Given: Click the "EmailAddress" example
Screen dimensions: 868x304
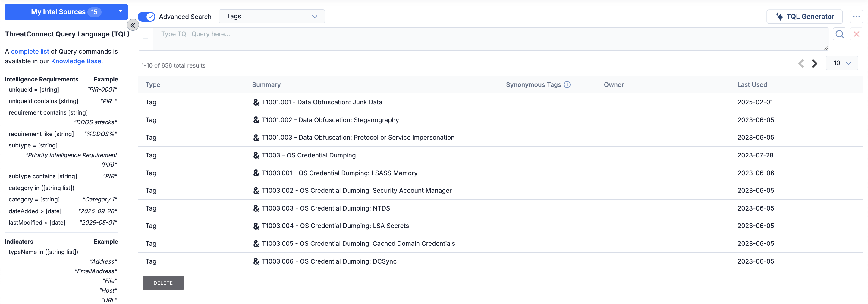Looking at the screenshot, I should pos(96,271).
